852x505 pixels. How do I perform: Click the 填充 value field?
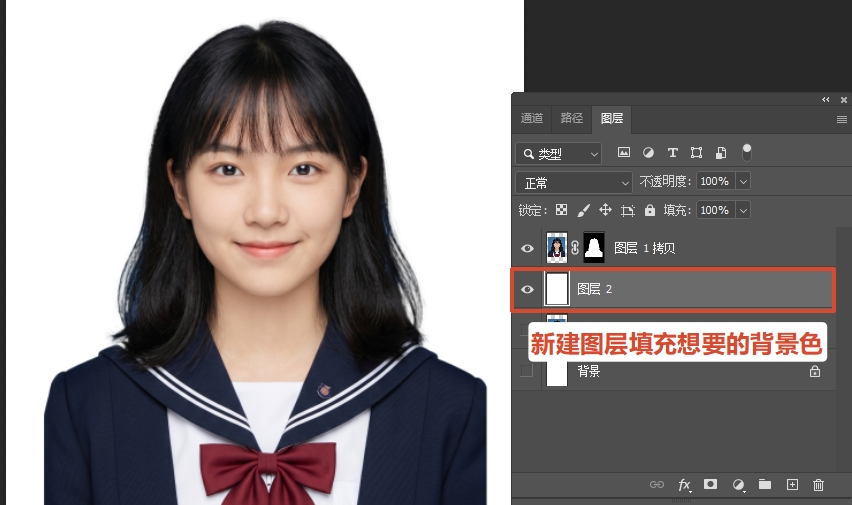[x=716, y=210]
